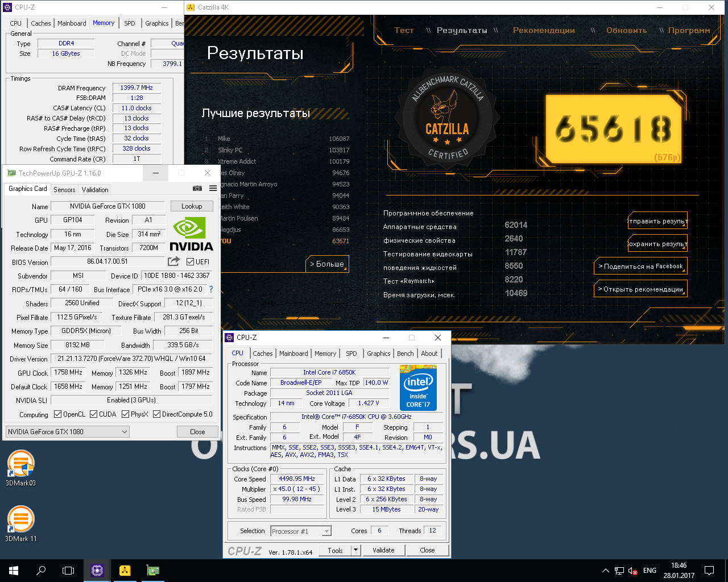Screen dimensions: 728x582
Task: Open Graphics tab in back CPU-Z window
Action: tap(157, 23)
